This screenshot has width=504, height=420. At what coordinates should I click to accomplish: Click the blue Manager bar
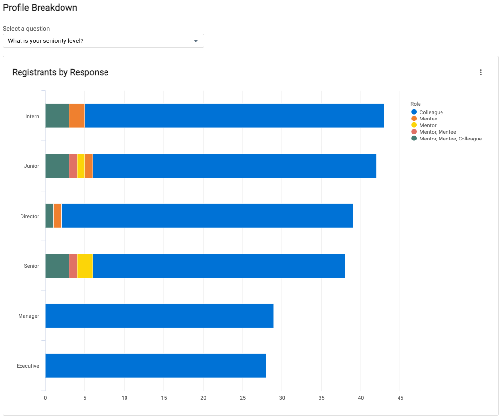click(159, 316)
